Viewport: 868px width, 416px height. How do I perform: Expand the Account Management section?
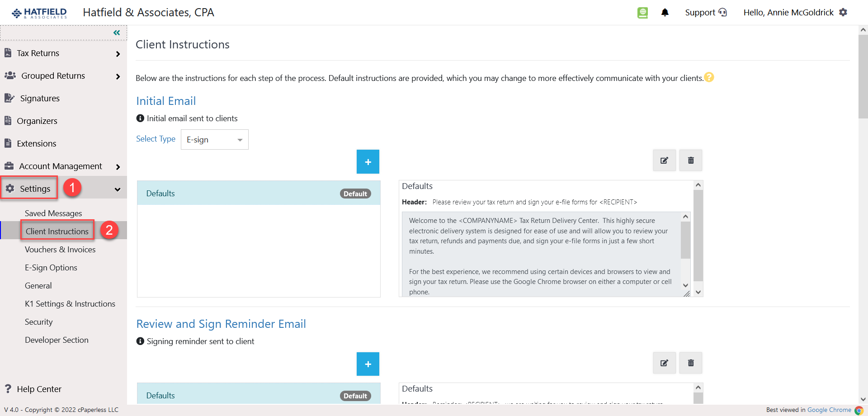coord(118,166)
